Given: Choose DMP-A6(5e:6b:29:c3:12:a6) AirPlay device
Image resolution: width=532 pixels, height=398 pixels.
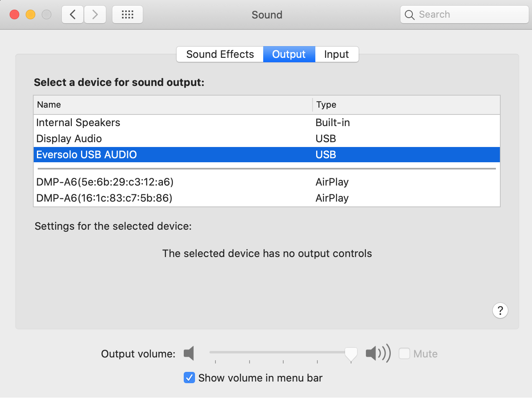Looking at the screenshot, I should (267, 182).
